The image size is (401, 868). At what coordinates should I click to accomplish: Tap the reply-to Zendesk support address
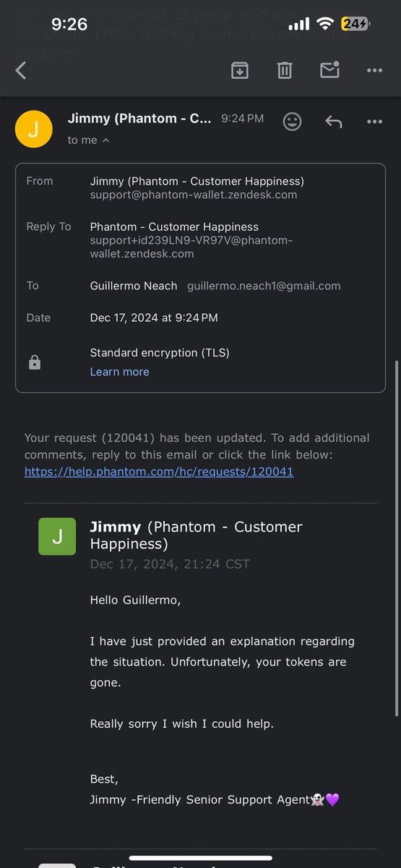(x=191, y=247)
